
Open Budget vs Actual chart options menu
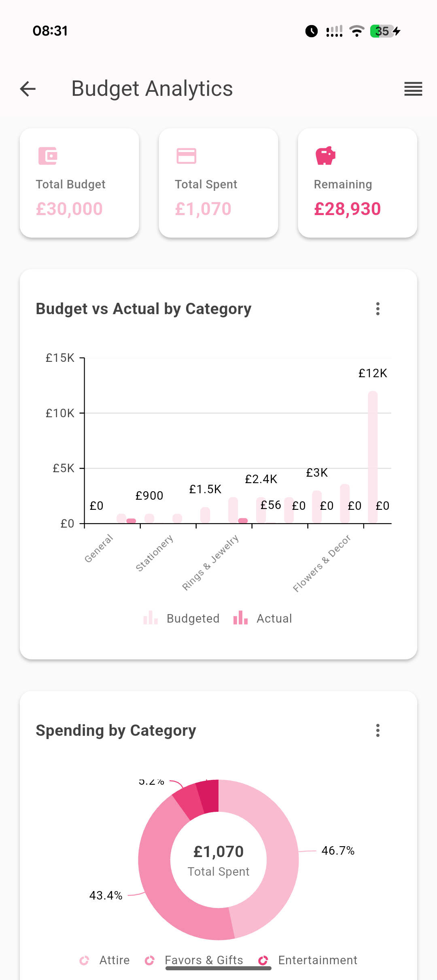pyautogui.click(x=378, y=309)
